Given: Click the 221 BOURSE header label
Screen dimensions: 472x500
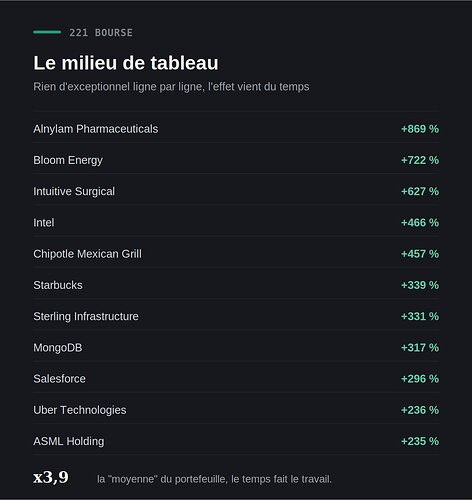Looking at the screenshot, I should click(x=101, y=33).
